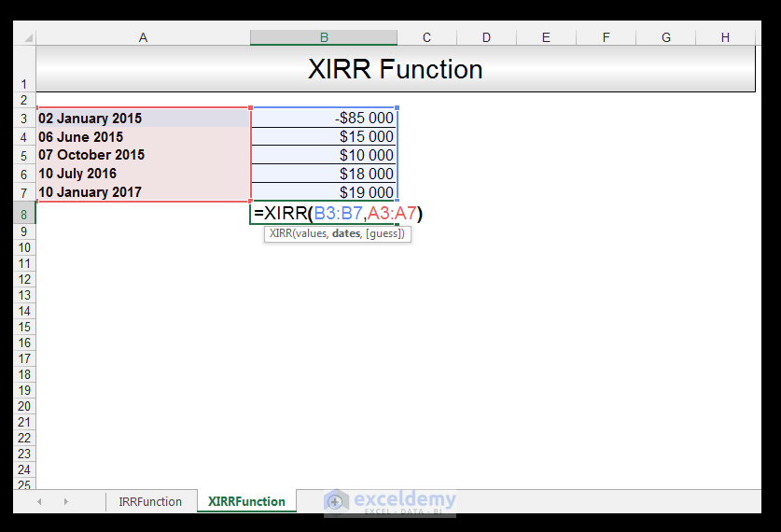The image size is (781, 532).
Task: Select column F header
Action: (x=607, y=37)
